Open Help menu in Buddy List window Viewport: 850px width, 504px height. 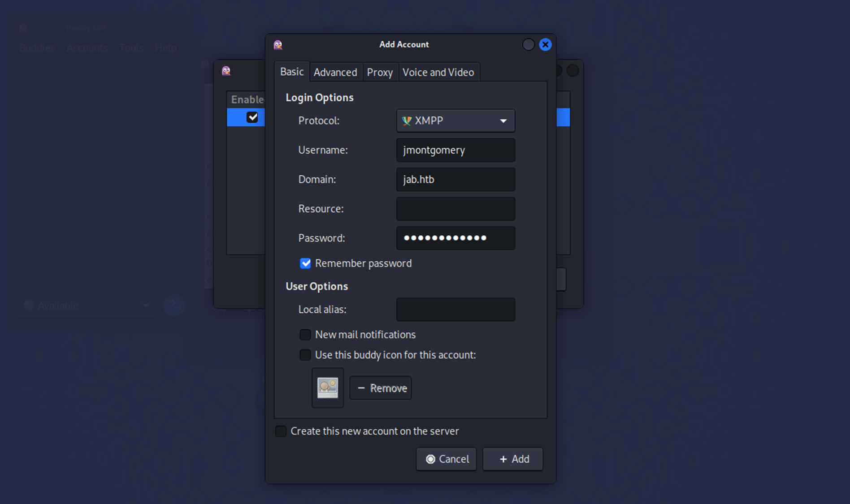coord(166,48)
